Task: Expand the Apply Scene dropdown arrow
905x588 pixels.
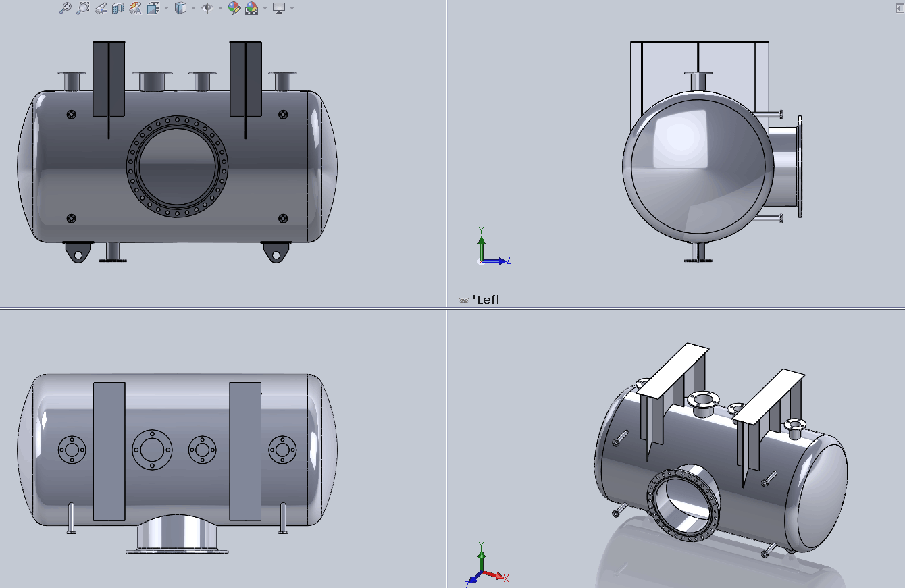Action: pos(265,8)
